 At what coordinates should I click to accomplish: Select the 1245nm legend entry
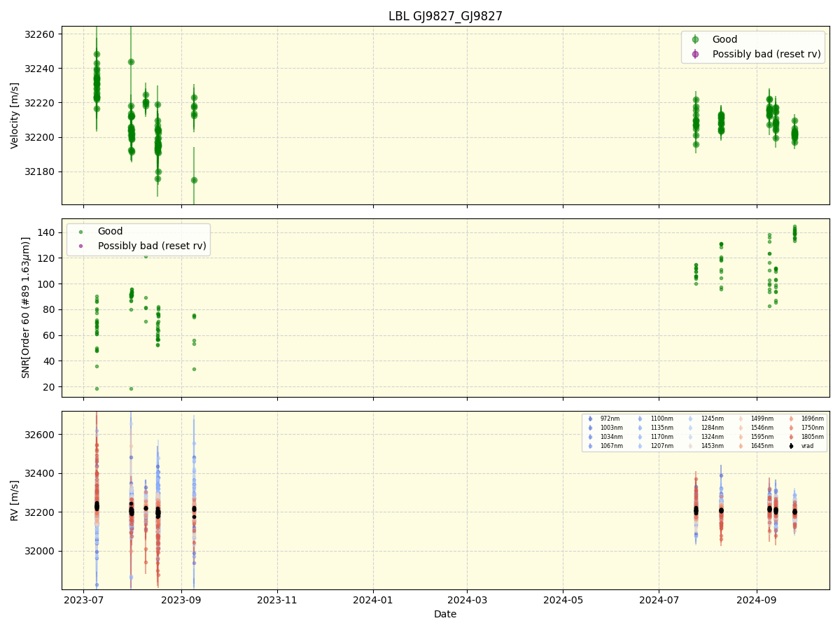pyautogui.click(x=712, y=419)
